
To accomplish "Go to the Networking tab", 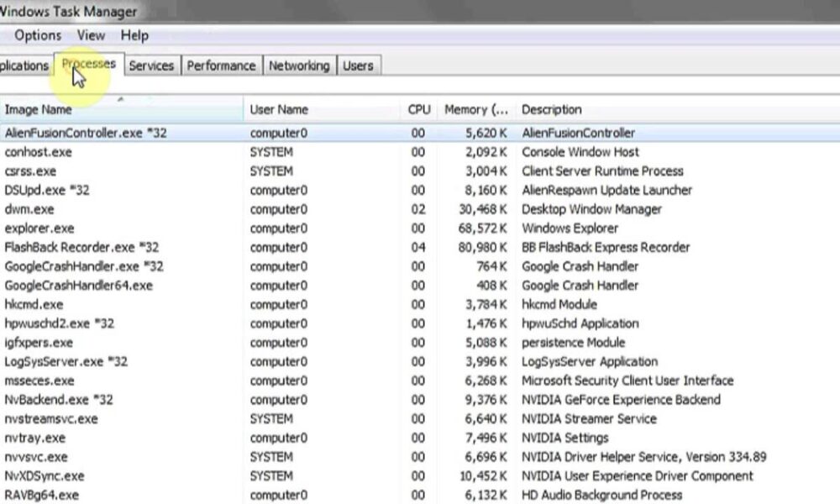I will point(300,66).
